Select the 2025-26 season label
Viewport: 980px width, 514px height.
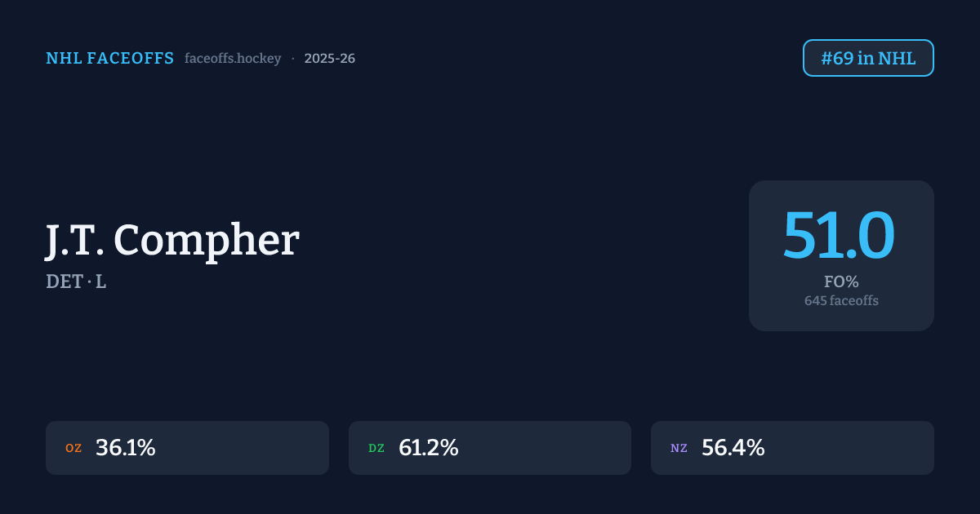click(x=329, y=59)
